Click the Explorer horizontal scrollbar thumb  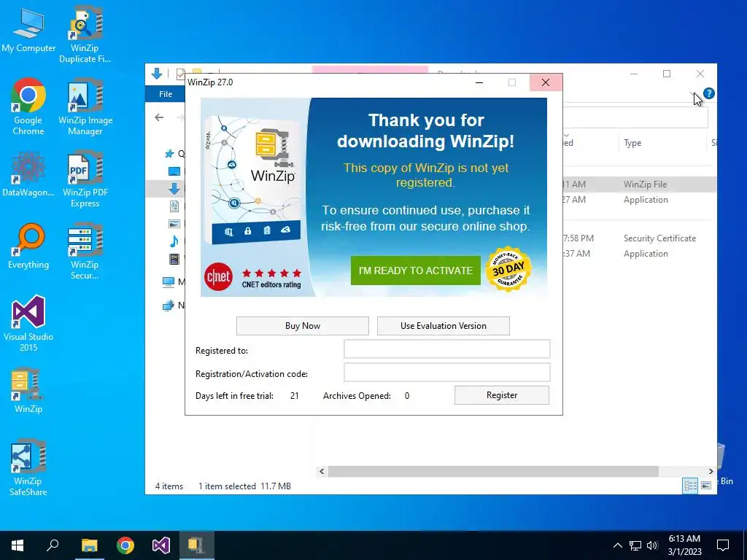(493, 472)
